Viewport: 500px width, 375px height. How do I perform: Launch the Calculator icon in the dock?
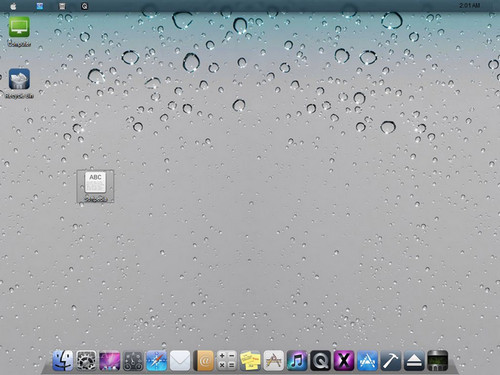(227, 360)
